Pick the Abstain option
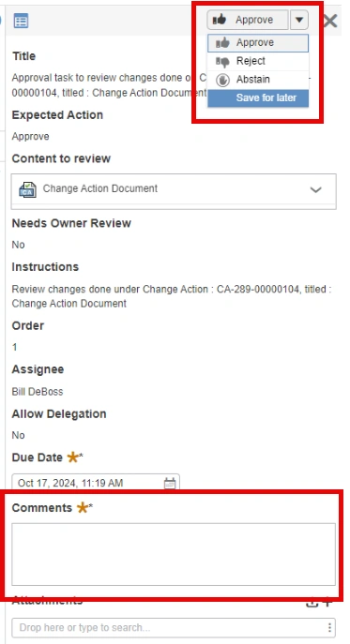Image resolution: width=350 pixels, height=644 pixels. [x=258, y=80]
